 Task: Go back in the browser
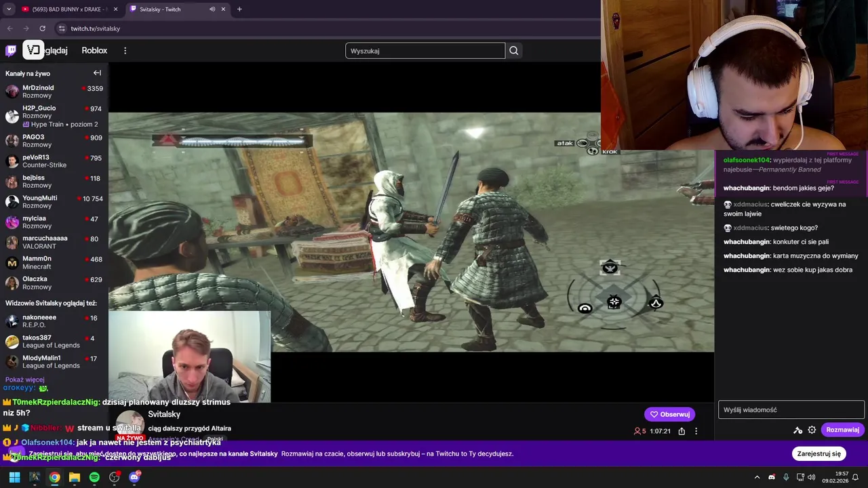[x=9, y=28]
